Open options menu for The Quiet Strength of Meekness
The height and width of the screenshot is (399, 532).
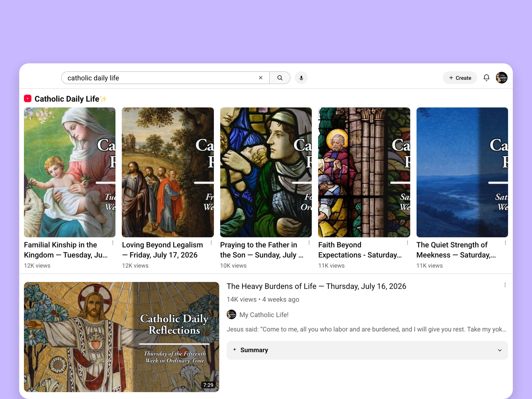[x=505, y=243]
